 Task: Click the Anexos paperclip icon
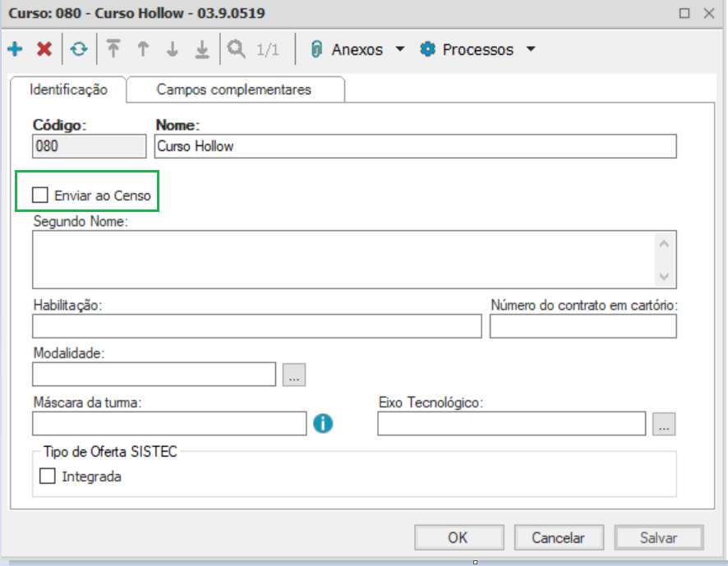316,49
